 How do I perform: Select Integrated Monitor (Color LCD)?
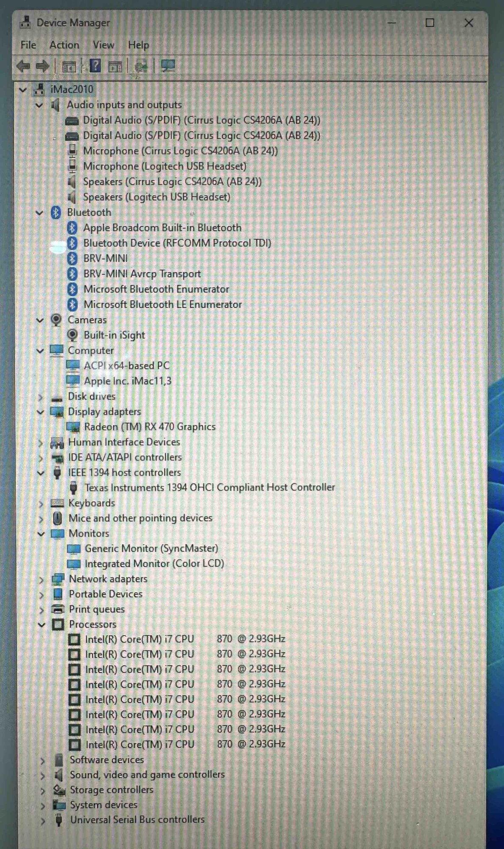click(x=154, y=564)
